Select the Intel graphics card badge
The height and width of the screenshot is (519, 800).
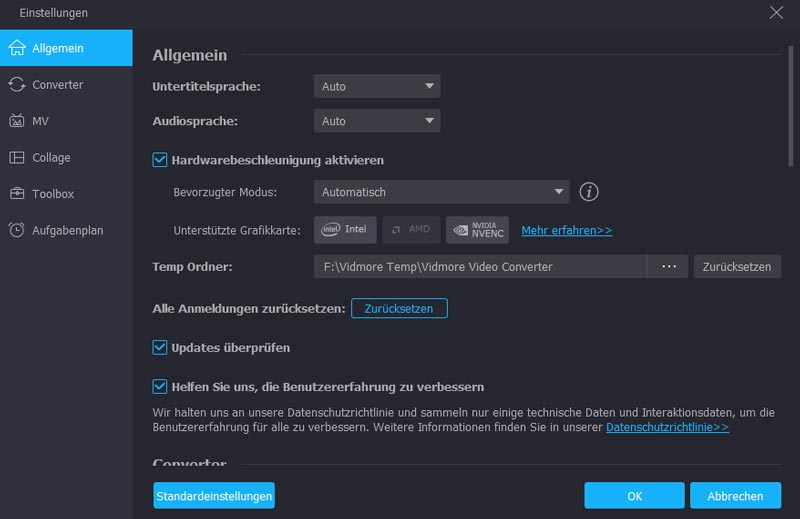(x=343, y=230)
